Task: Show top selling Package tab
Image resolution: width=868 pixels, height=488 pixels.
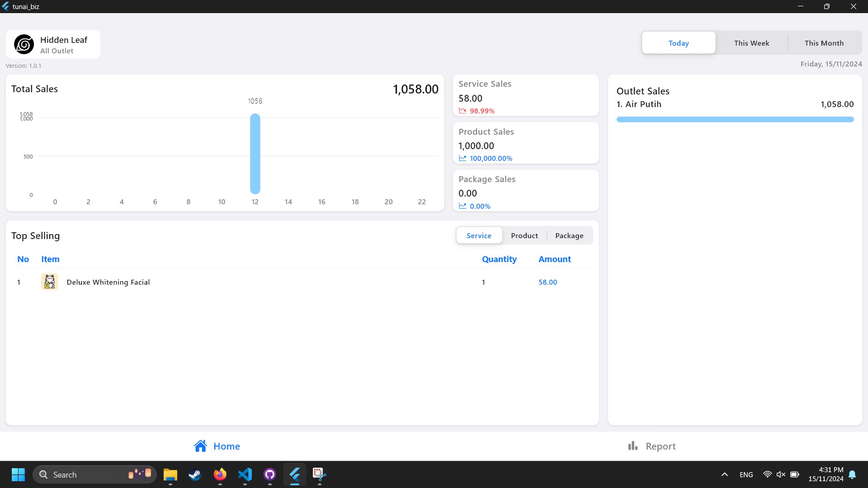Action: click(x=569, y=235)
